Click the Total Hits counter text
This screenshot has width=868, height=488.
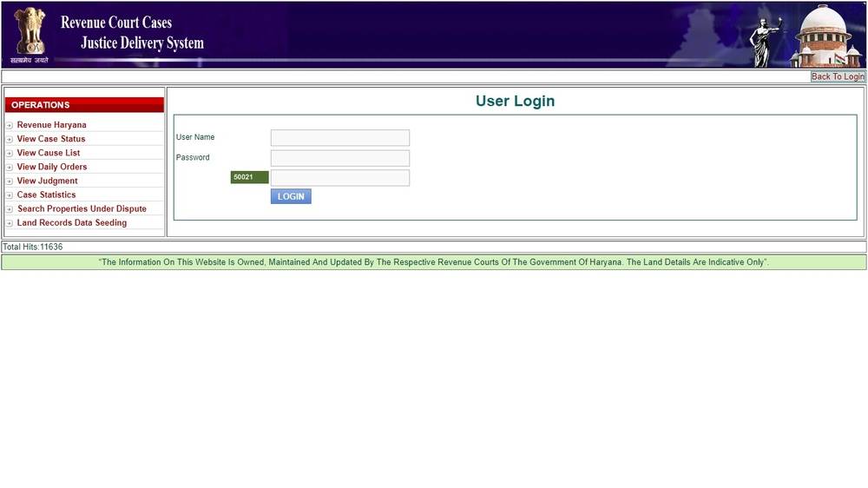[33, 247]
